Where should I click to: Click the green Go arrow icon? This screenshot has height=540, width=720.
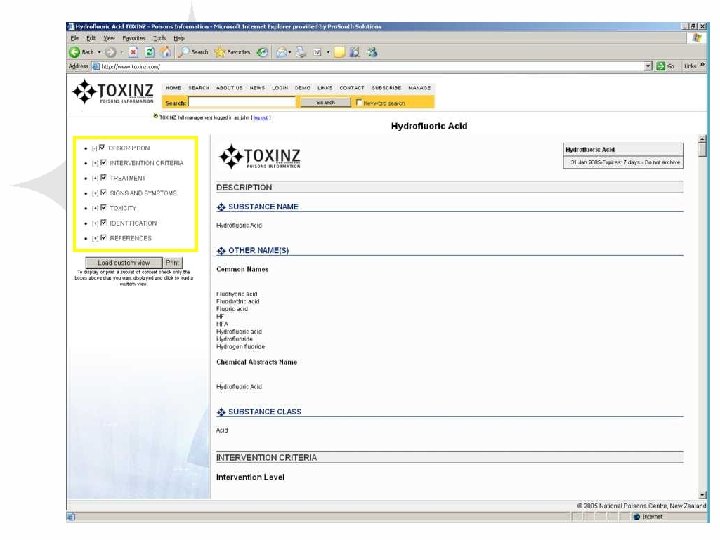tap(660, 66)
